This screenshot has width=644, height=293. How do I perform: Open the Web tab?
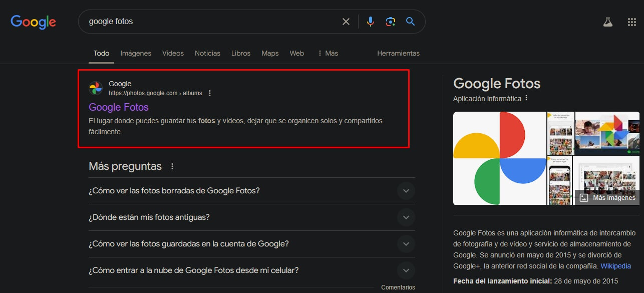click(297, 53)
